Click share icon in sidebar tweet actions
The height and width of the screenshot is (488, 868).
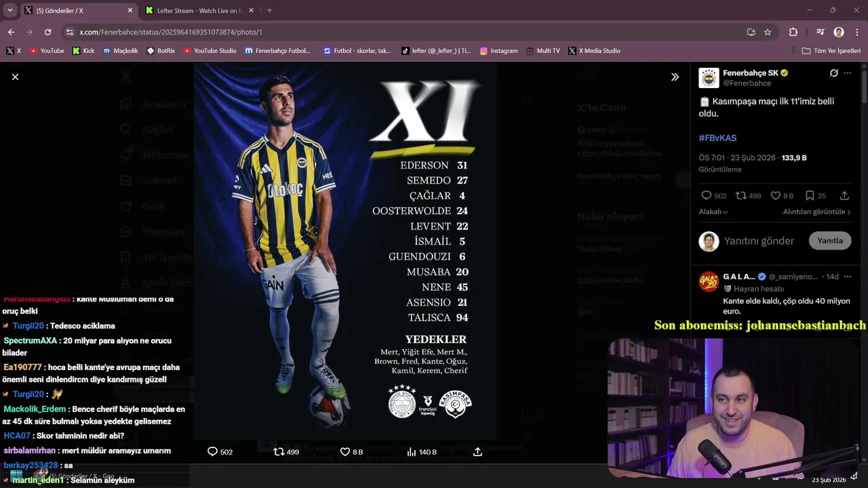[x=844, y=195]
